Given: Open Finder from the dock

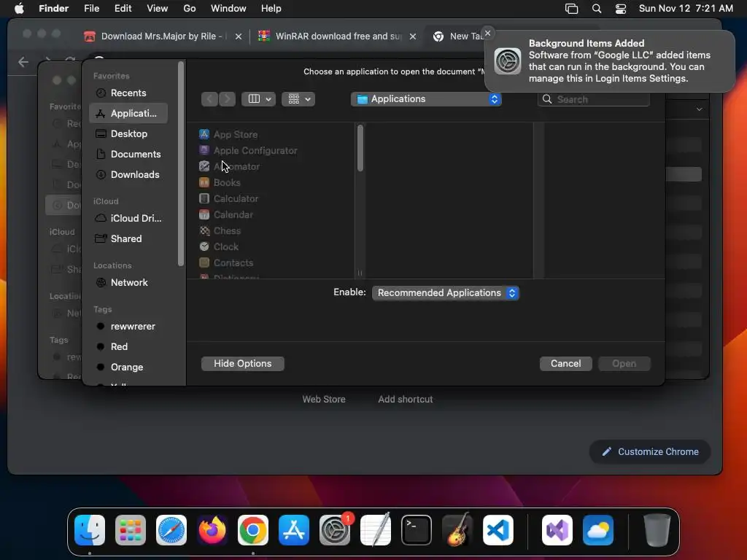Looking at the screenshot, I should 90,530.
